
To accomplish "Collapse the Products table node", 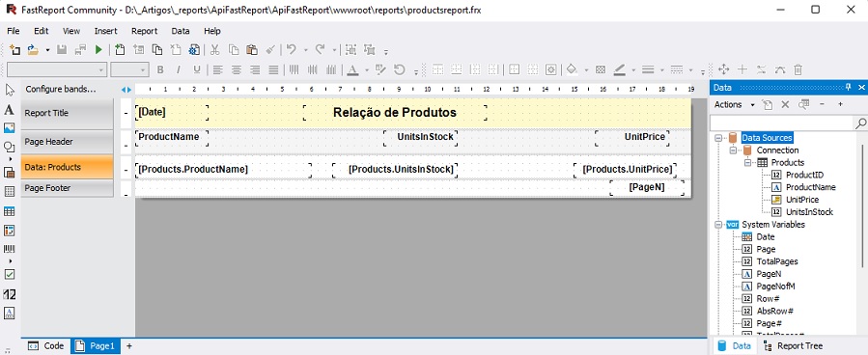I will click(x=747, y=163).
